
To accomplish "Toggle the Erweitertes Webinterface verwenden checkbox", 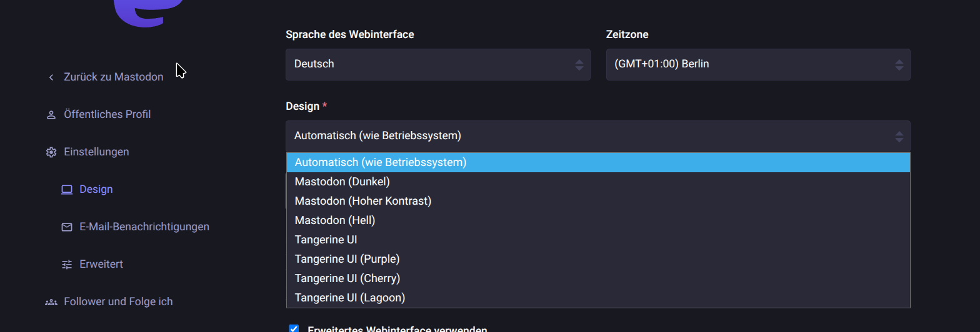I will 294,329.
